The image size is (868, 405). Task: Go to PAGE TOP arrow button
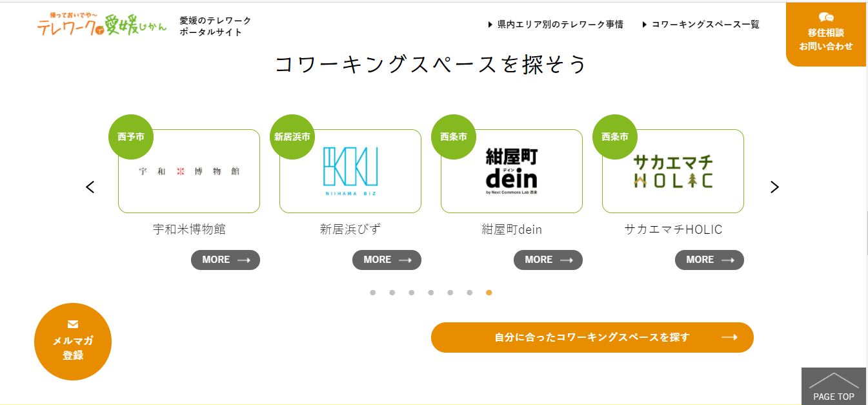click(x=833, y=386)
